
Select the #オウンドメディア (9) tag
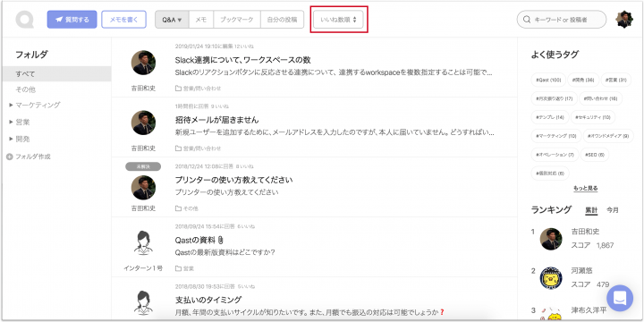(608, 136)
